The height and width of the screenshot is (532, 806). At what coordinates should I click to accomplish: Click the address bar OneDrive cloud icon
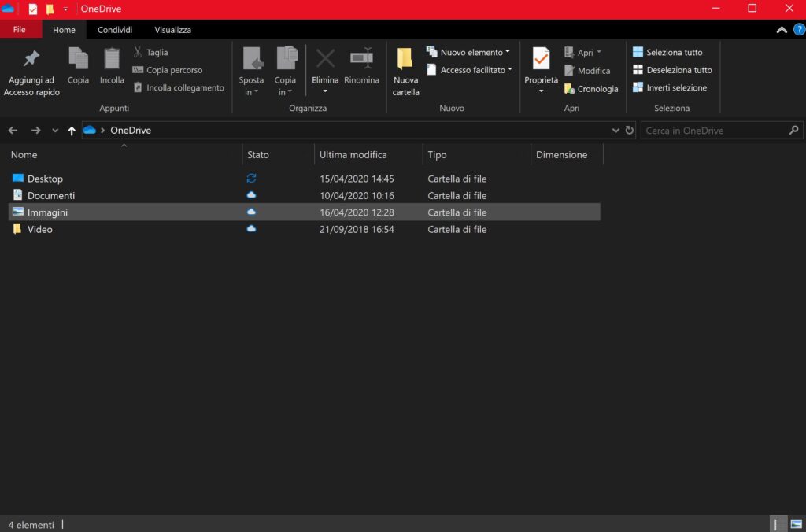(90, 130)
